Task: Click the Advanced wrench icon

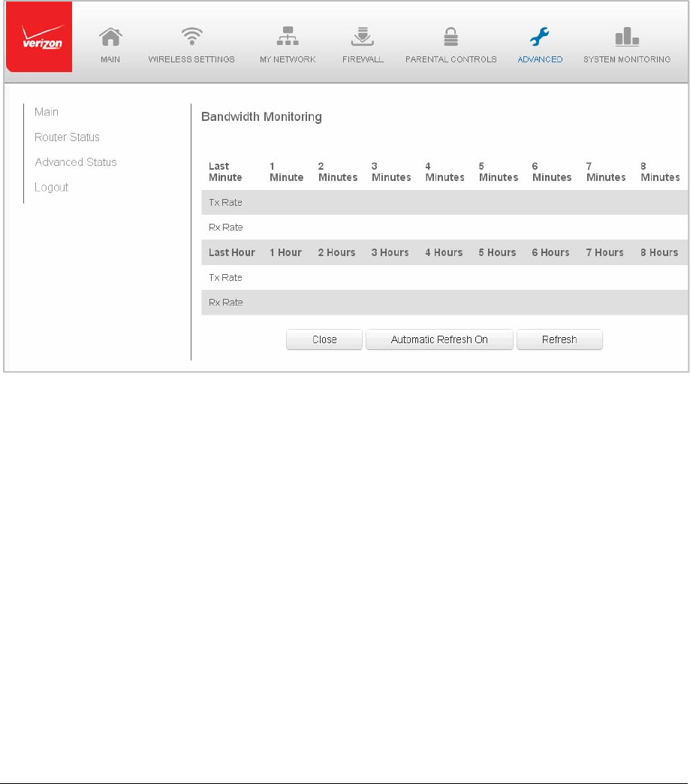Action: point(540,37)
